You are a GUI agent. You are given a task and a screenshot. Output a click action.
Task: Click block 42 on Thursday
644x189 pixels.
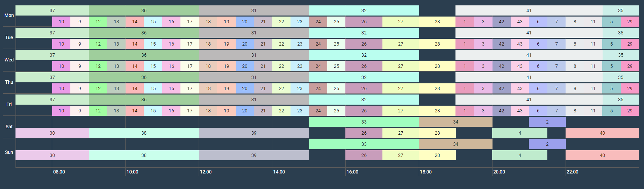tap(501, 88)
